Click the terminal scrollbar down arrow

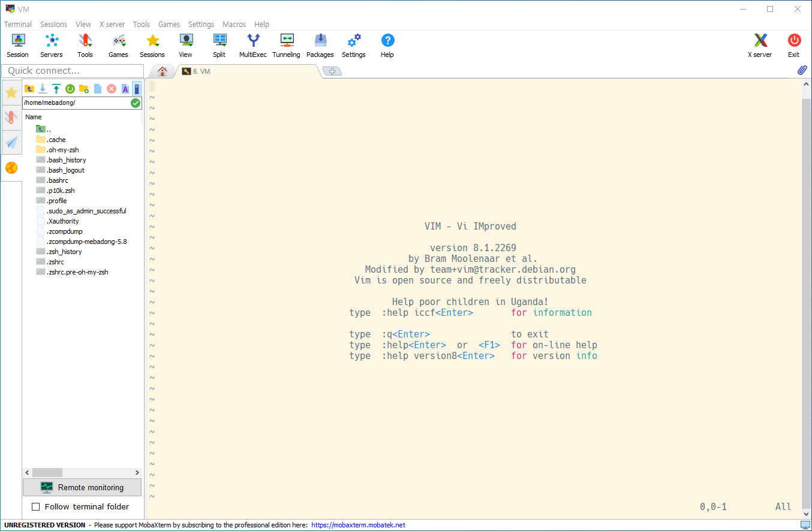(x=807, y=514)
